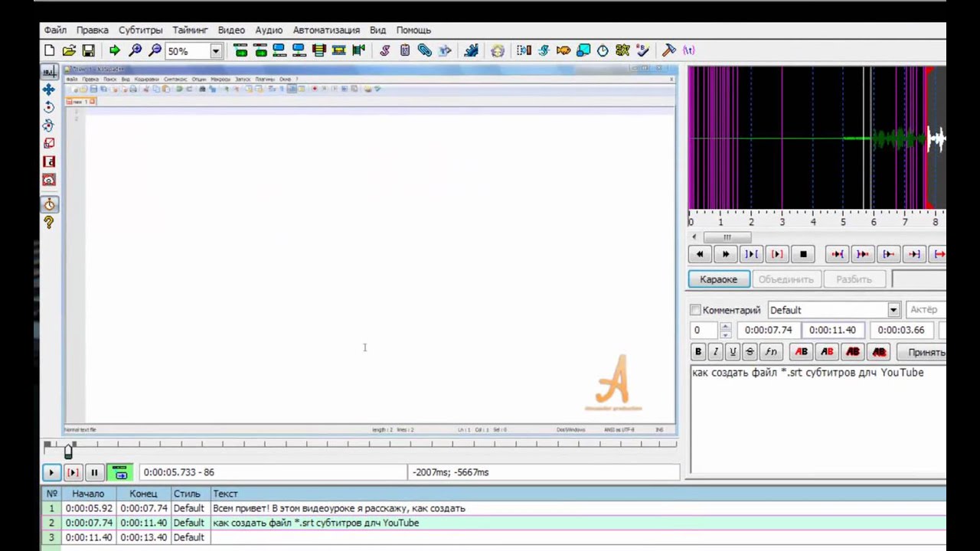Select the standard crosshair video tool
980x551 pixels.
[x=49, y=71]
